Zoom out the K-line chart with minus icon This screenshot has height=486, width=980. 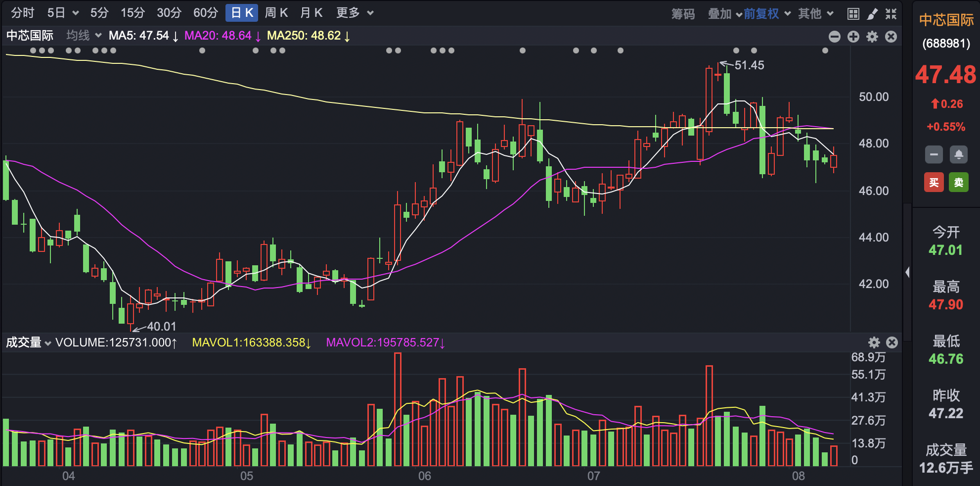pyautogui.click(x=835, y=37)
